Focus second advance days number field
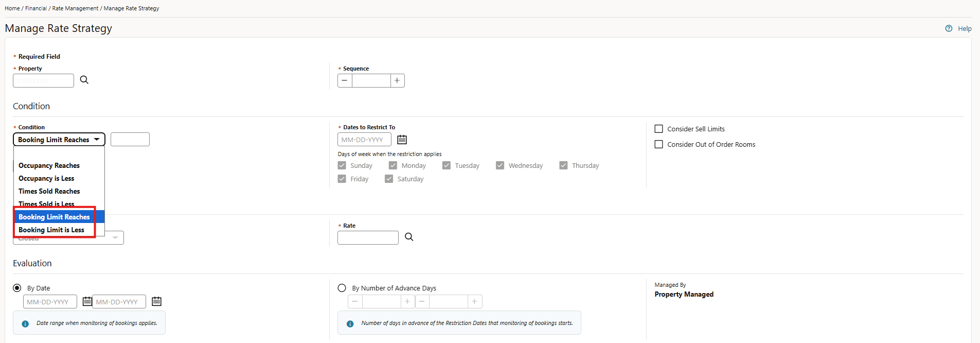The width and height of the screenshot is (980, 343). point(449,301)
